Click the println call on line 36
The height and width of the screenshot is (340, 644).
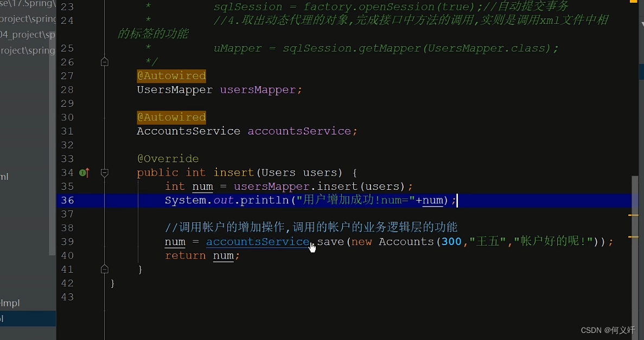(x=265, y=201)
